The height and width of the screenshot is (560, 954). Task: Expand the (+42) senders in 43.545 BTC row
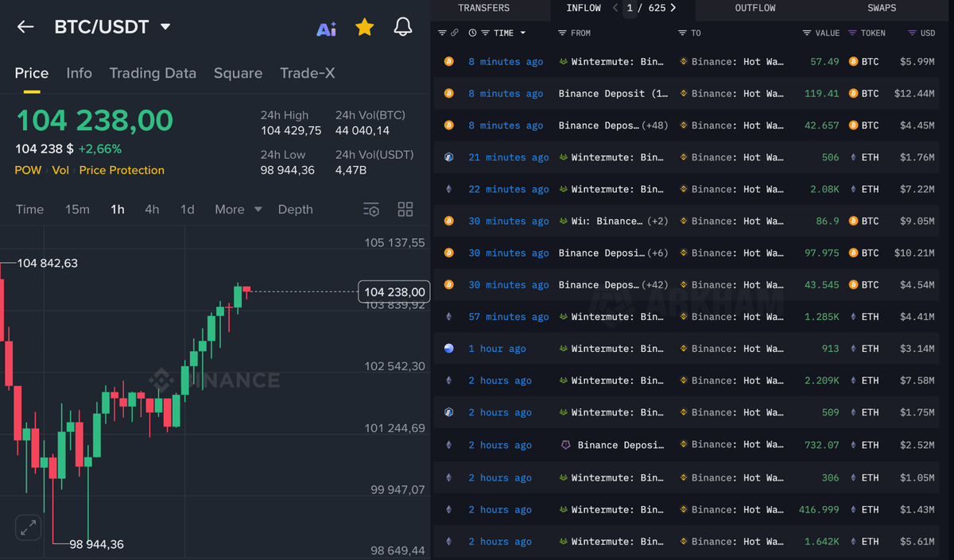click(654, 284)
